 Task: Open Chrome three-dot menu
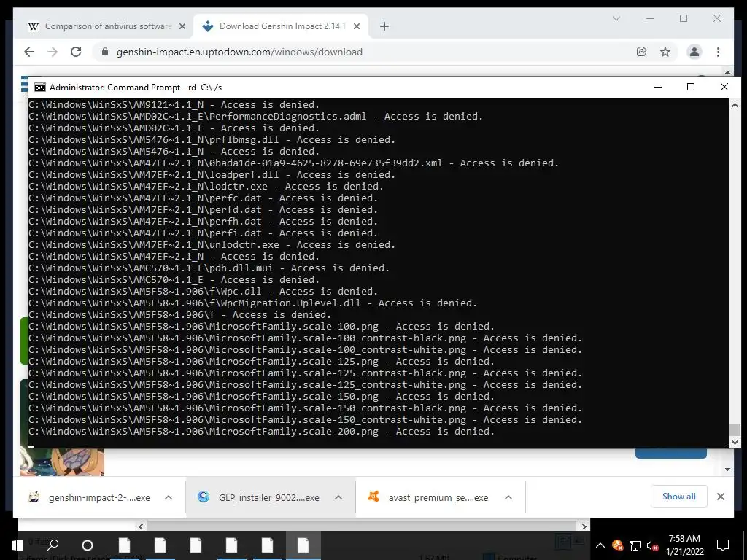tap(718, 52)
